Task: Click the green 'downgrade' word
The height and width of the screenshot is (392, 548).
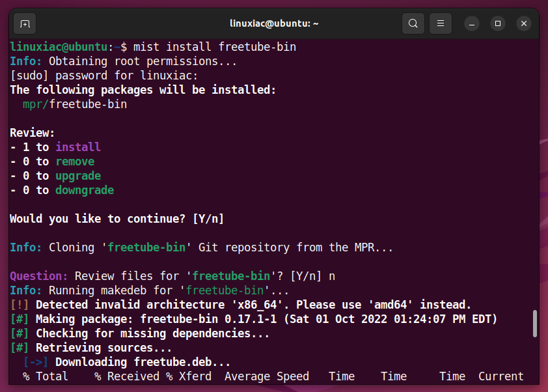Action: coord(85,190)
